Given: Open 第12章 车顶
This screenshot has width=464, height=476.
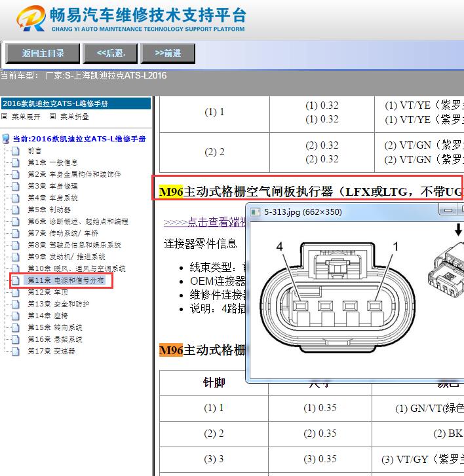Looking at the screenshot, I should (48, 292).
